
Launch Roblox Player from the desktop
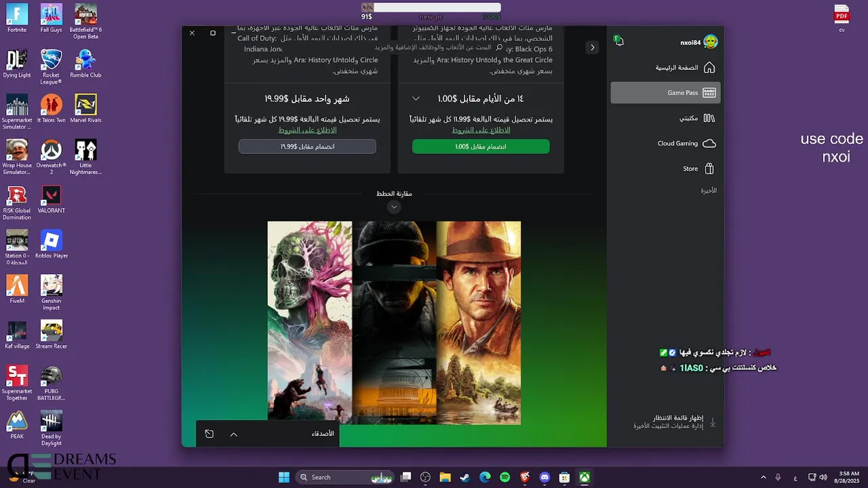coord(52,244)
